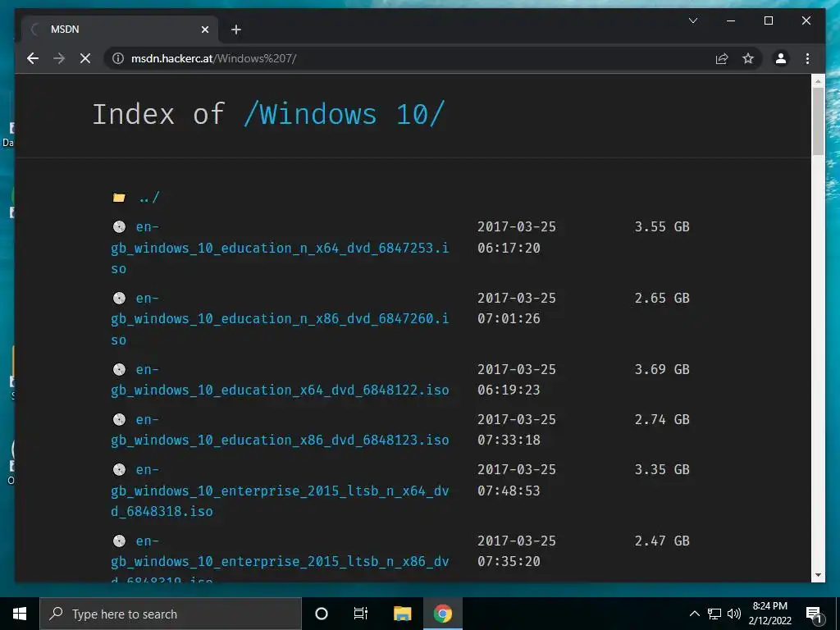840x630 pixels.
Task: Click the timestamp 07:01:26
Action: [x=509, y=319]
